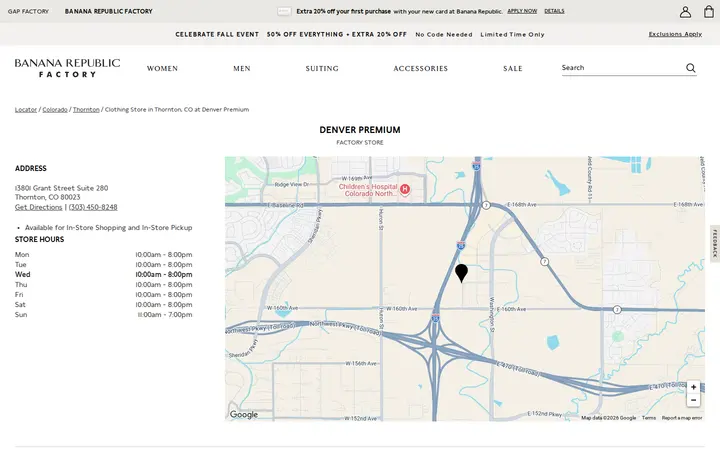This screenshot has width=720, height=450.
Task: Open the Men menu
Action: click(242, 68)
